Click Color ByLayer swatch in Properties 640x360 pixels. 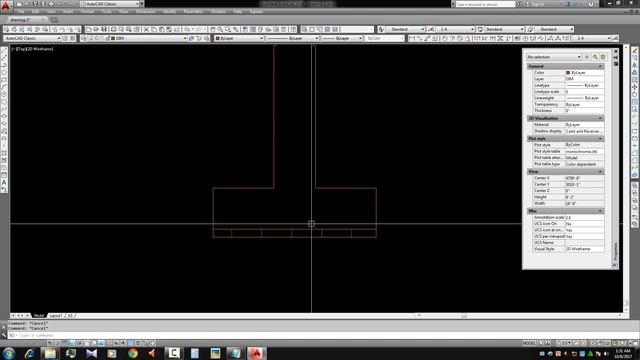point(568,73)
